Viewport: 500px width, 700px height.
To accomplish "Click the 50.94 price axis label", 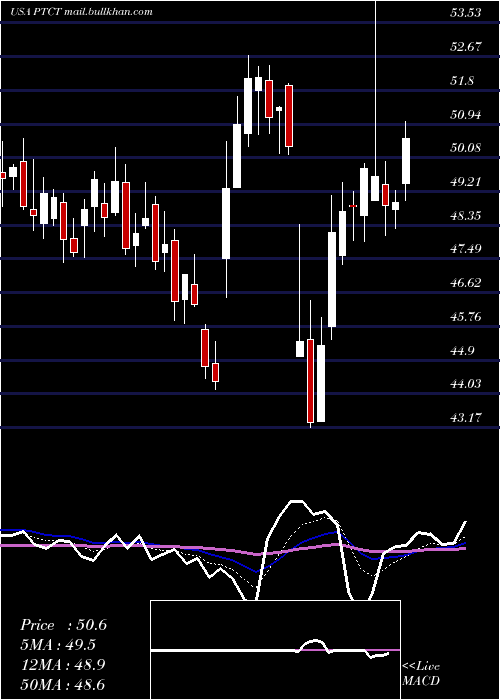I will [x=466, y=115].
